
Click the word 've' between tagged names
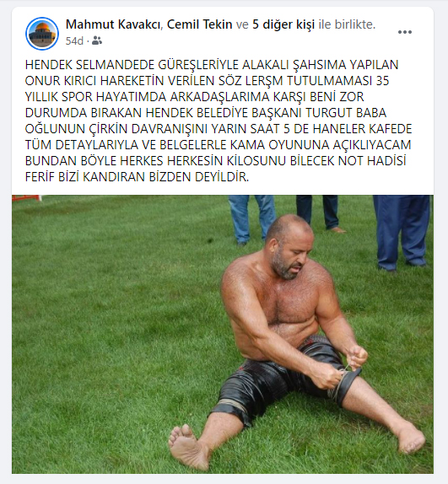[242, 24]
